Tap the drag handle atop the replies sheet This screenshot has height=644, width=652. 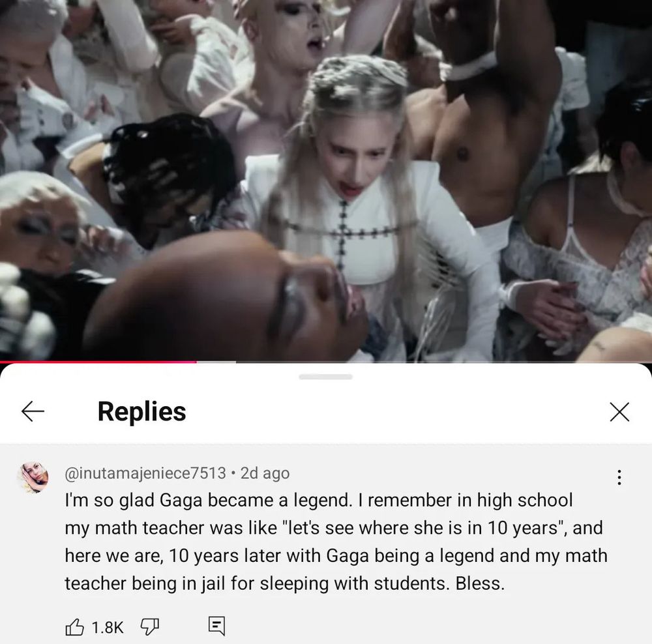click(x=325, y=377)
